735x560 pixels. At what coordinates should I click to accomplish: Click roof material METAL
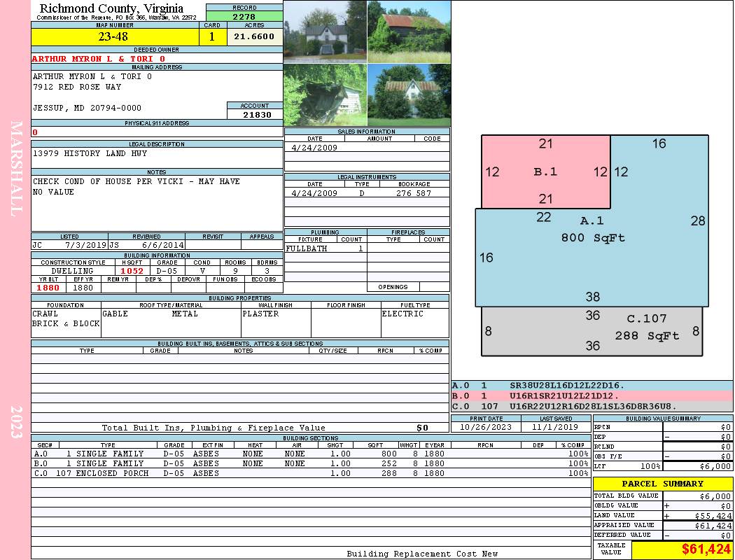(185, 314)
